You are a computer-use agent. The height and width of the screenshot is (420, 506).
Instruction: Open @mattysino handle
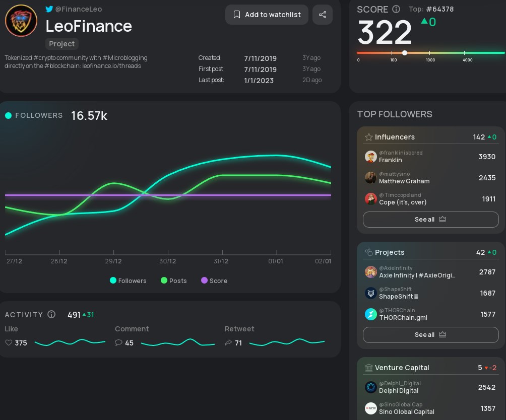(x=394, y=174)
